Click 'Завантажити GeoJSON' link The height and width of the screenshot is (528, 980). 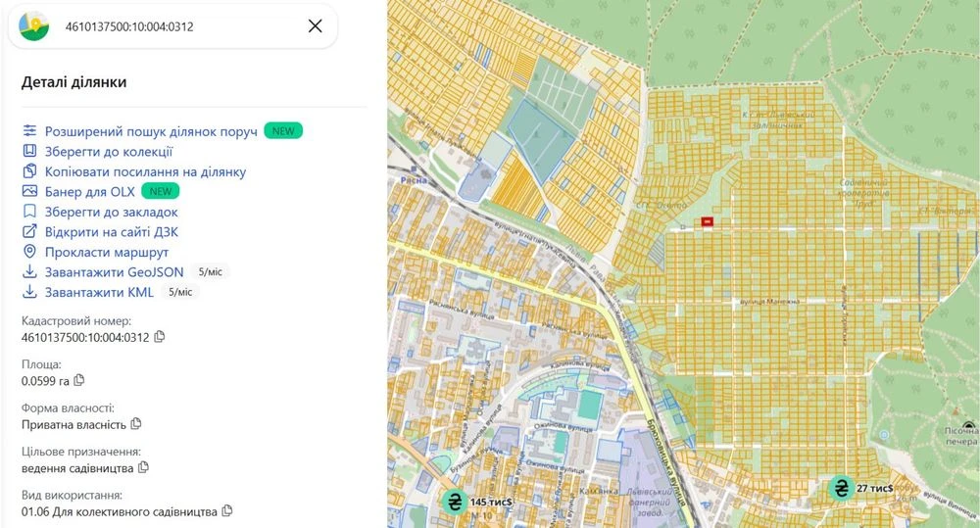[x=114, y=271]
